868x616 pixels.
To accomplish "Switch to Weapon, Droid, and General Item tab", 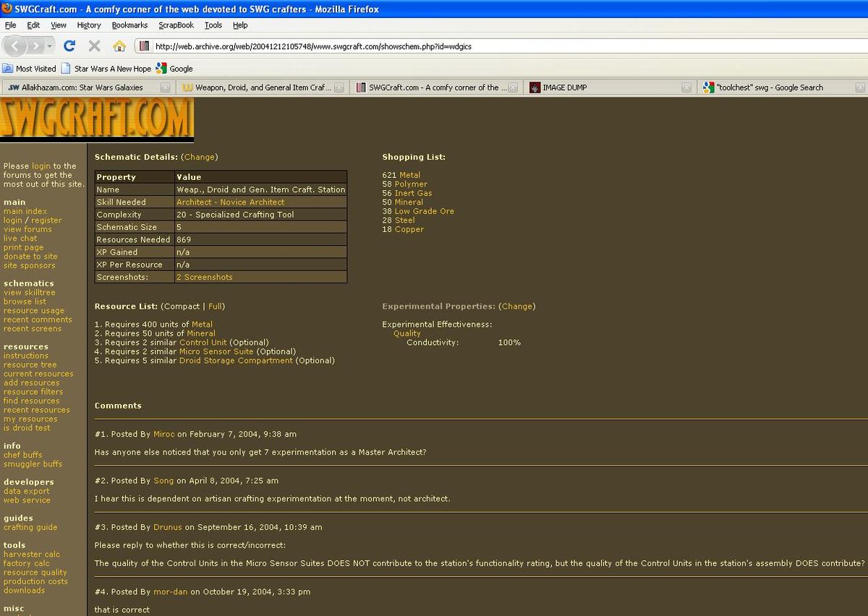I will point(257,87).
